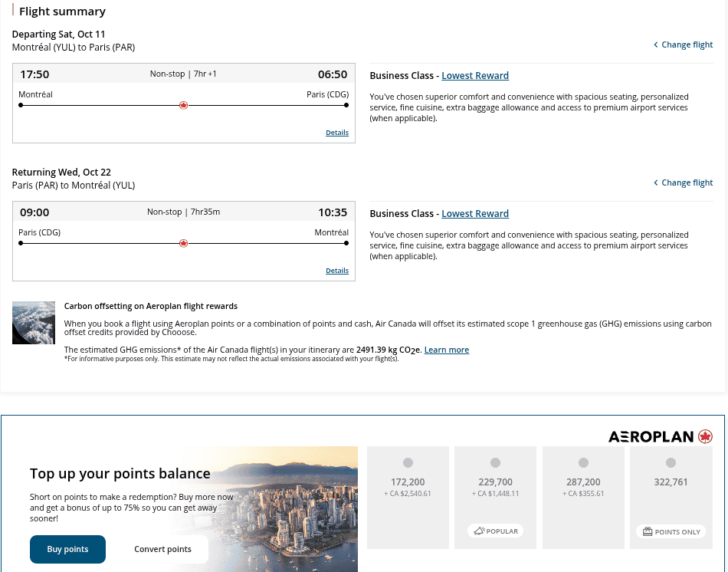728x572 pixels.
Task: Open Lowest Reward link for the departing flight
Action: 475,75
